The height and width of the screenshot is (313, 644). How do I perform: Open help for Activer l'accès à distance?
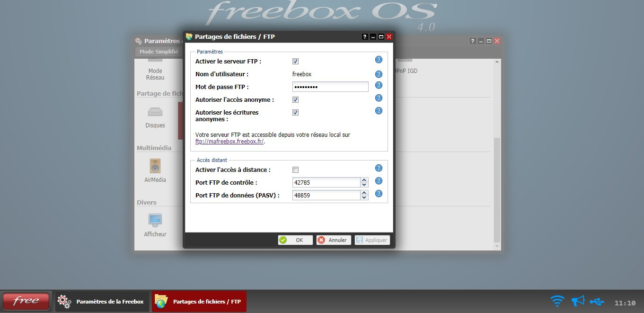pos(379,168)
